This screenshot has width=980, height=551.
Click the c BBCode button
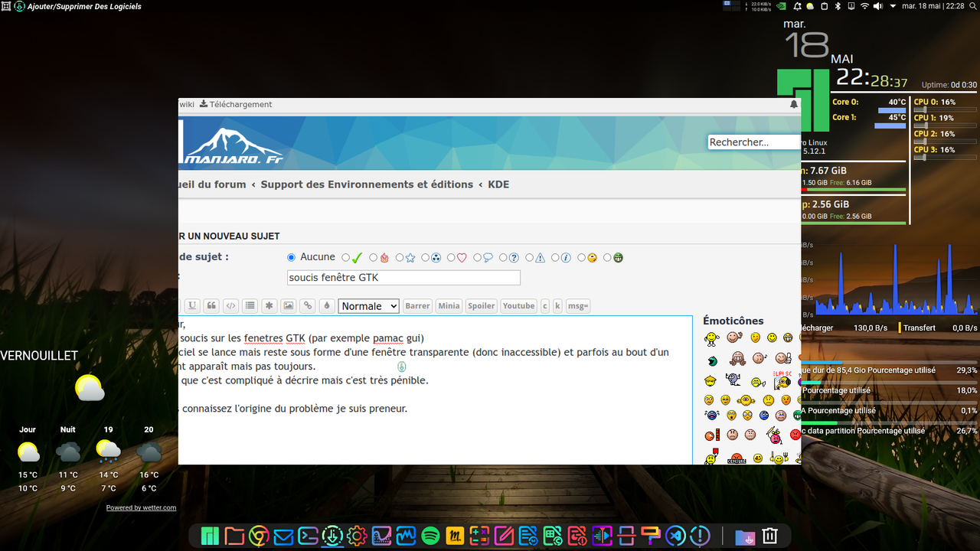coord(545,305)
